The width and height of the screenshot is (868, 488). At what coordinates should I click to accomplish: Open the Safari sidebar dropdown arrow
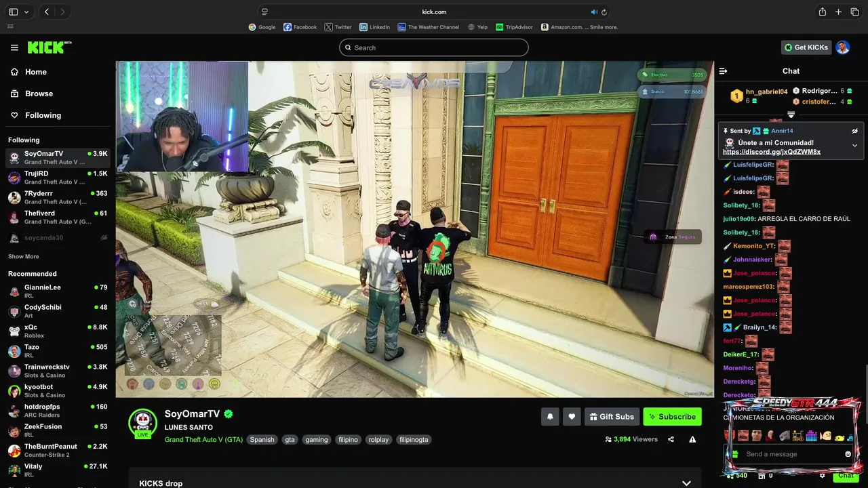click(26, 12)
